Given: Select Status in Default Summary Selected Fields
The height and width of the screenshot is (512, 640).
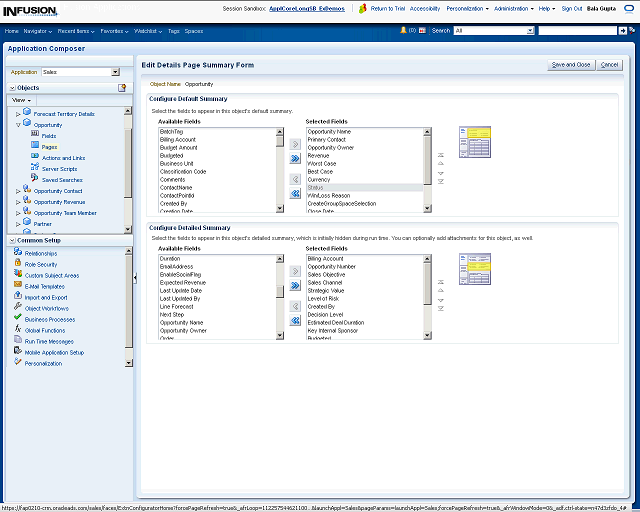Looking at the screenshot, I should (316, 187).
